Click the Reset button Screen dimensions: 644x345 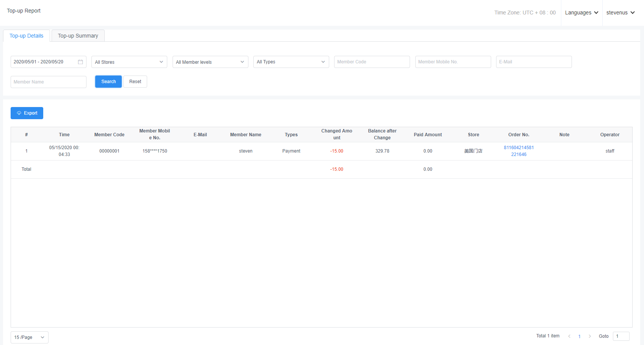(x=135, y=82)
